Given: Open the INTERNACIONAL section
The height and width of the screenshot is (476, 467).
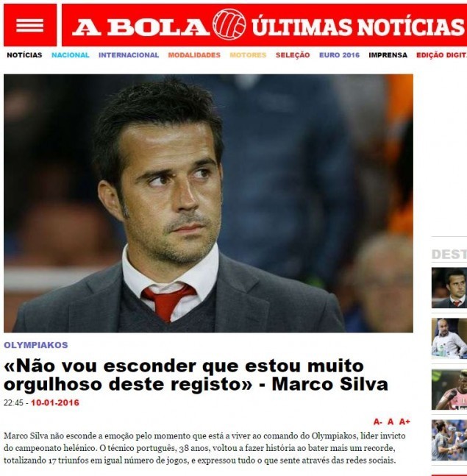Looking at the screenshot, I should click(x=129, y=55).
